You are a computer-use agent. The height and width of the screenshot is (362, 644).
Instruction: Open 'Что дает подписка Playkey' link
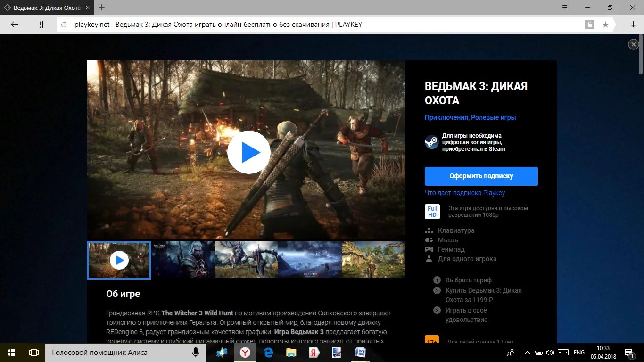(x=465, y=193)
